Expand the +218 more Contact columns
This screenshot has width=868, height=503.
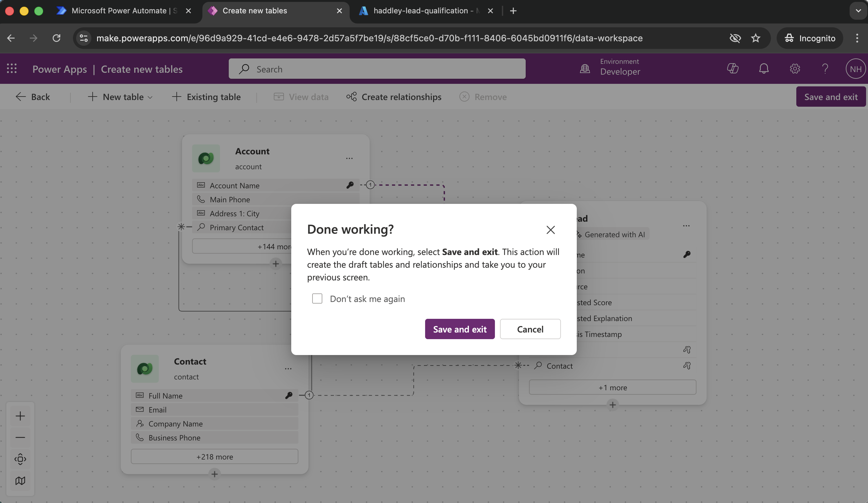(214, 456)
